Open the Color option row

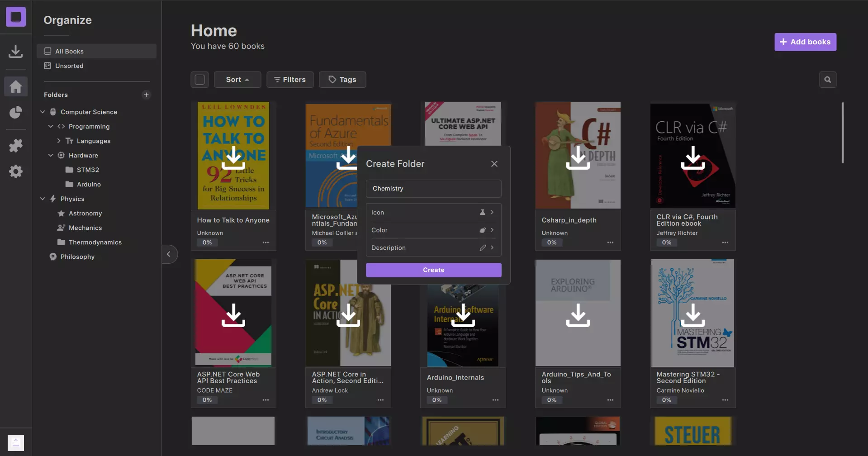click(433, 230)
